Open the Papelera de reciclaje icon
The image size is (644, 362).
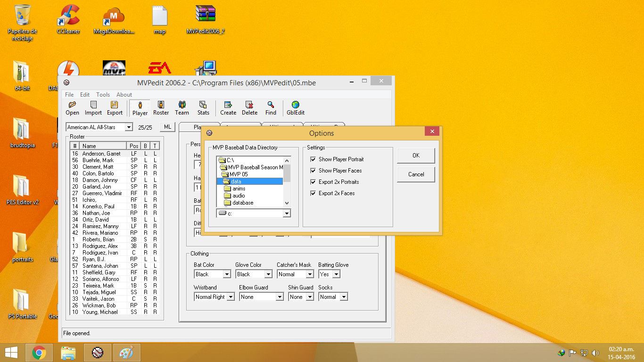(23, 23)
